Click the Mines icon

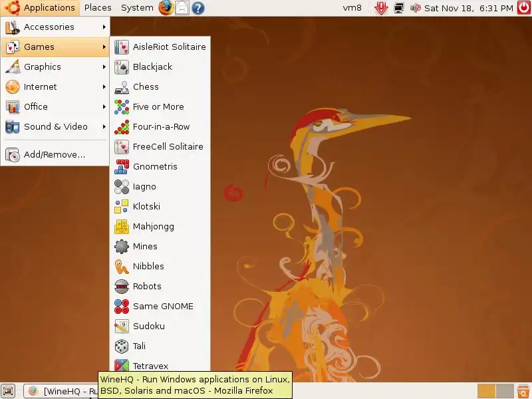(122, 246)
